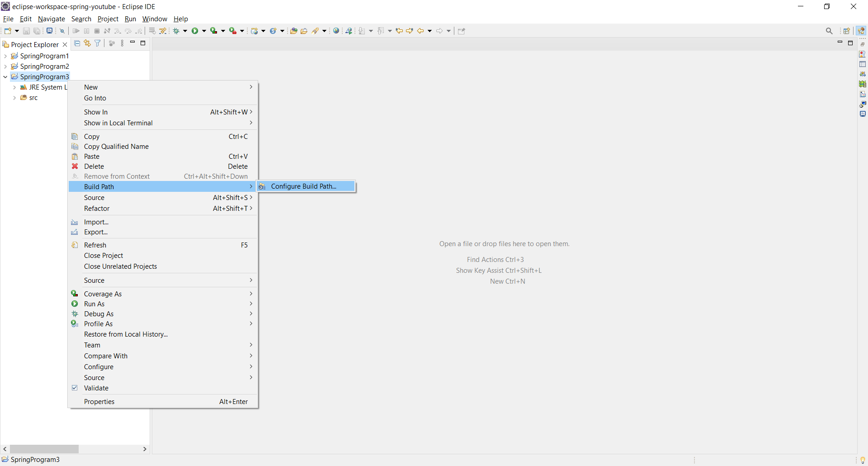Viewport: 868px width, 466px height.
Task: Expand the JRE System Library node
Action: click(x=14, y=87)
